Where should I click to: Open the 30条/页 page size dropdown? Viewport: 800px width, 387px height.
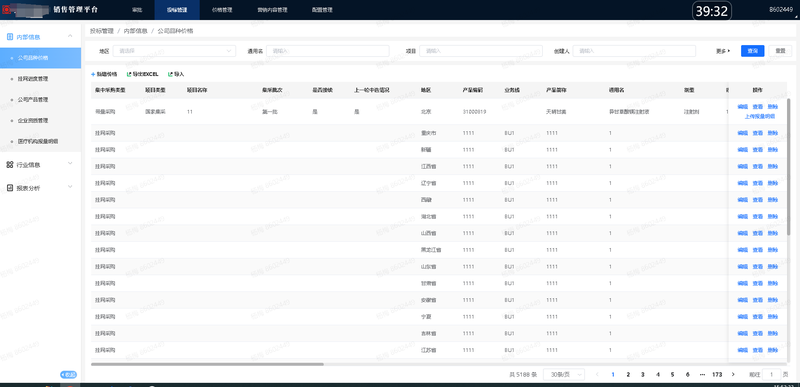[x=564, y=374]
